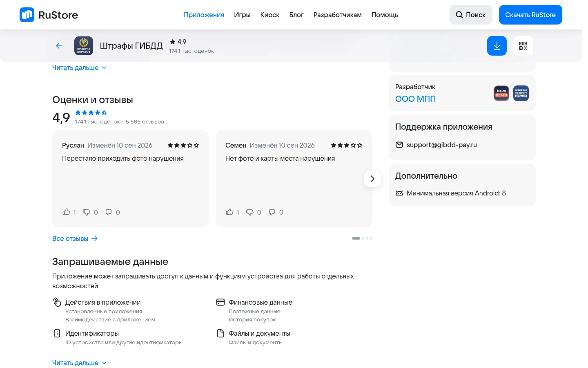Open the Все отзывы link
The height and width of the screenshot is (368, 588).
click(75, 238)
